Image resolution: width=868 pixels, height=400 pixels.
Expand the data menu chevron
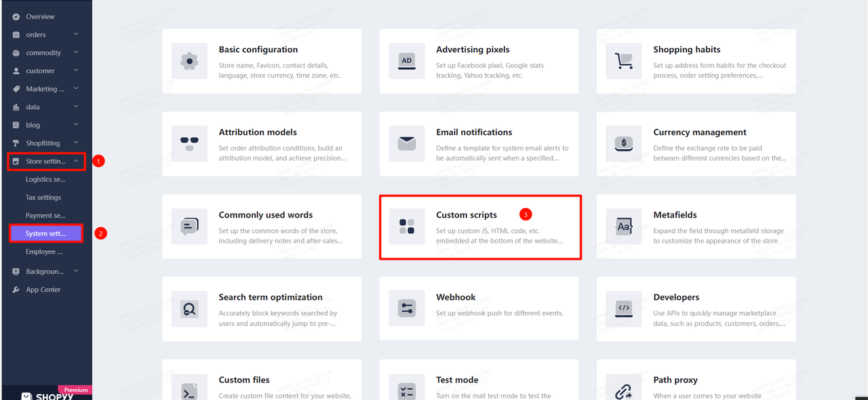coord(76,106)
